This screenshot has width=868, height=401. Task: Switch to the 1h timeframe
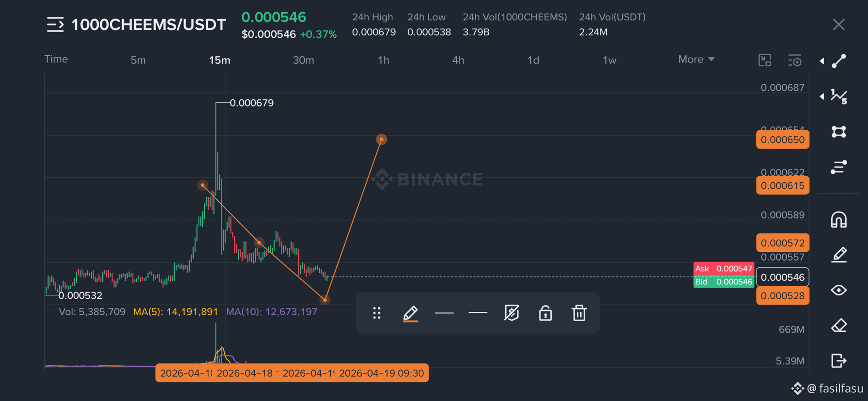point(383,60)
